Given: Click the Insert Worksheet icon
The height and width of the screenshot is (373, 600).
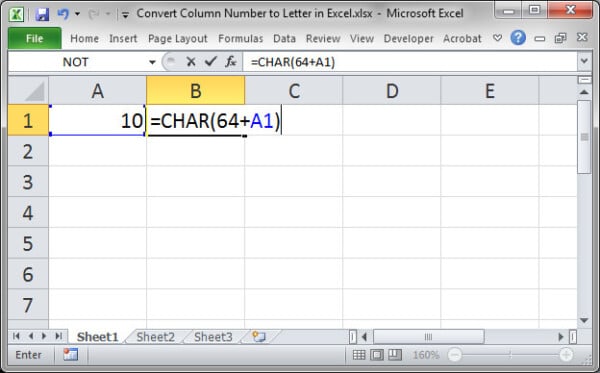Looking at the screenshot, I should point(259,337).
